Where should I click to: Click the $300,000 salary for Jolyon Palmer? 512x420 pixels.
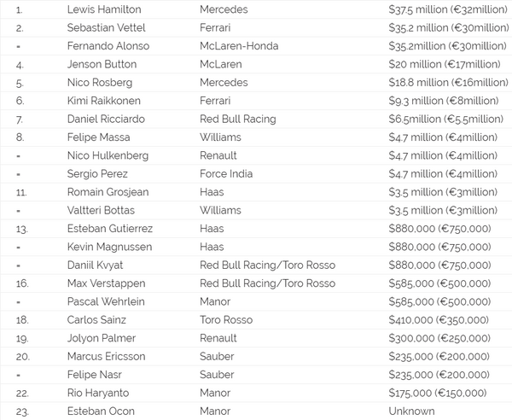coord(439,338)
